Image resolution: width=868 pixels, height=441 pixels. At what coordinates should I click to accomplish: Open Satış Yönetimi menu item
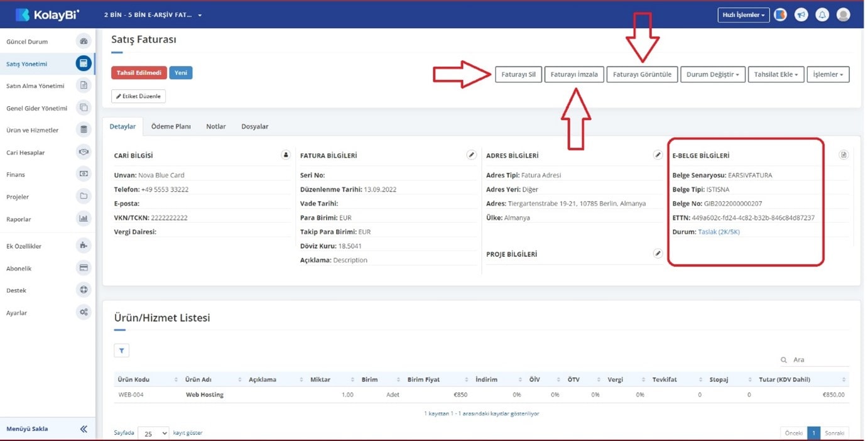pyautogui.click(x=48, y=63)
